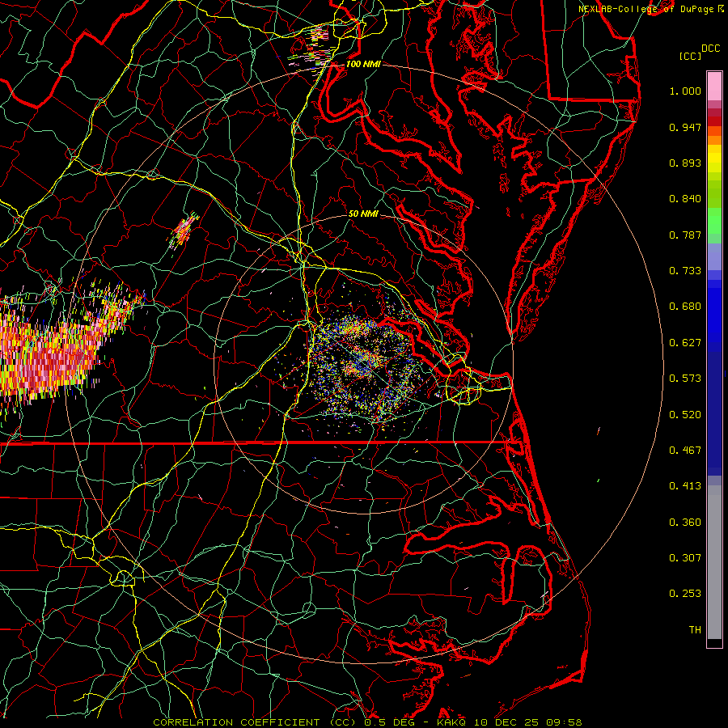Select the 0.787 scale value
The image size is (728, 728).
(x=685, y=235)
